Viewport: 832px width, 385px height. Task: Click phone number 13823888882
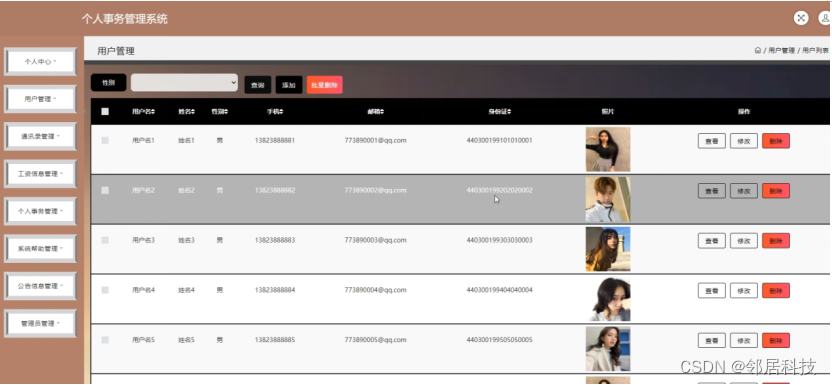(275, 190)
